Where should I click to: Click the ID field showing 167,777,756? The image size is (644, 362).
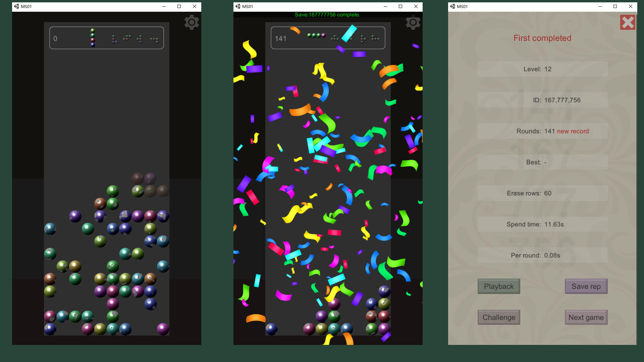click(x=542, y=100)
